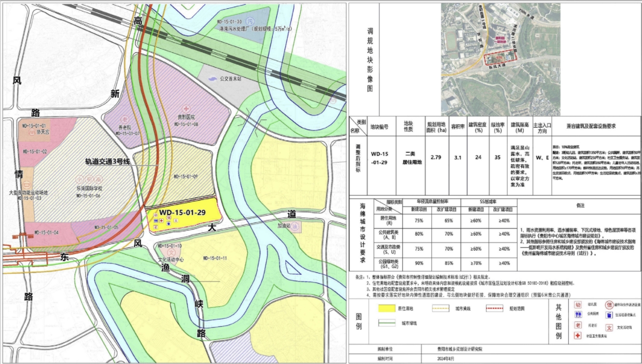Click the elderly care 老 icon in the legend
This screenshot has height=364, width=642.
click(578, 325)
